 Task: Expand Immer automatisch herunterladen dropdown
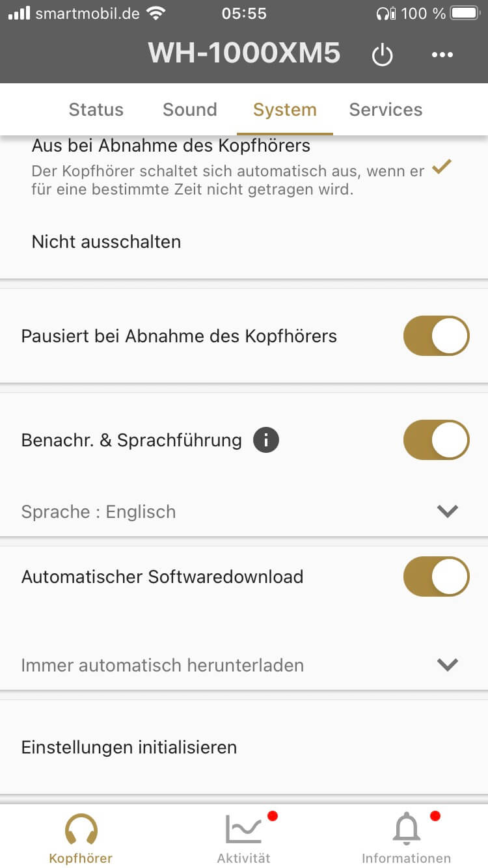coord(447,665)
